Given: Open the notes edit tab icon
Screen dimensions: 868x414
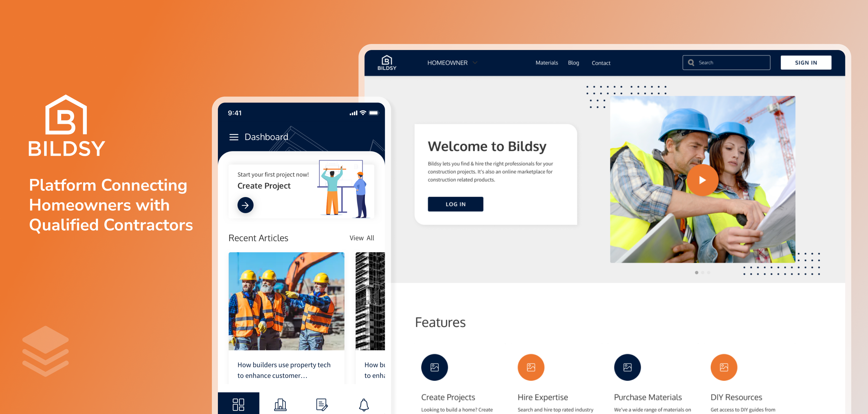Looking at the screenshot, I should [322, 404].
